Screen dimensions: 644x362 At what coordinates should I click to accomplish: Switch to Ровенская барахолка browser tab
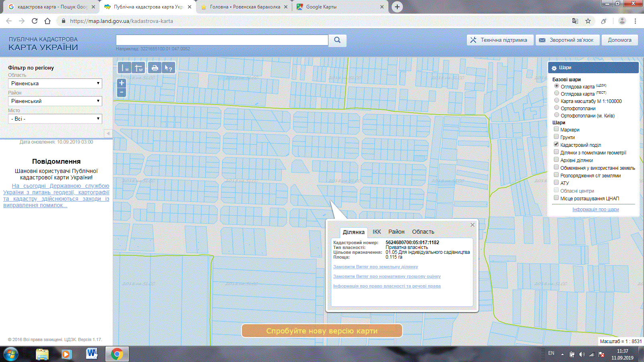pos(244,7)
